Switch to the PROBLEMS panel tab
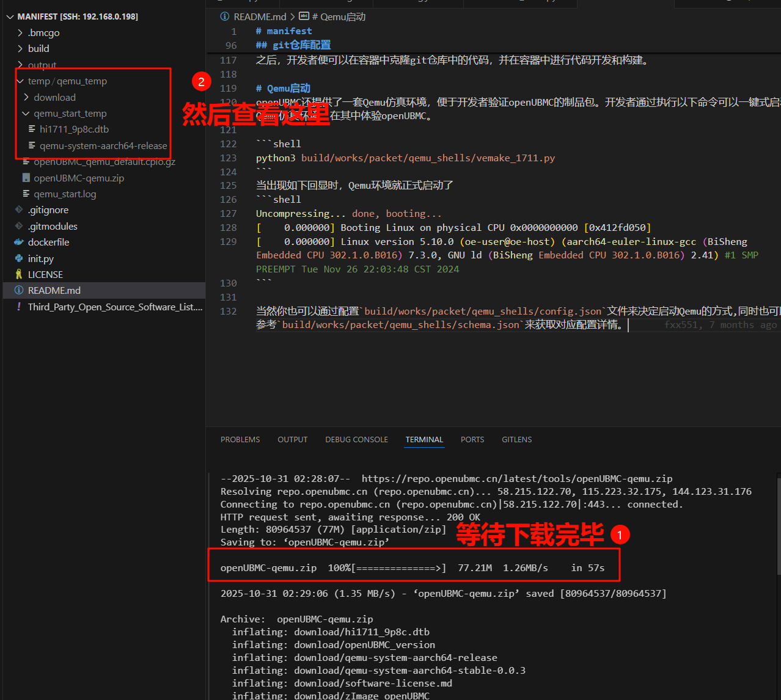Screen dimensions: 781x700 point(240,440)
